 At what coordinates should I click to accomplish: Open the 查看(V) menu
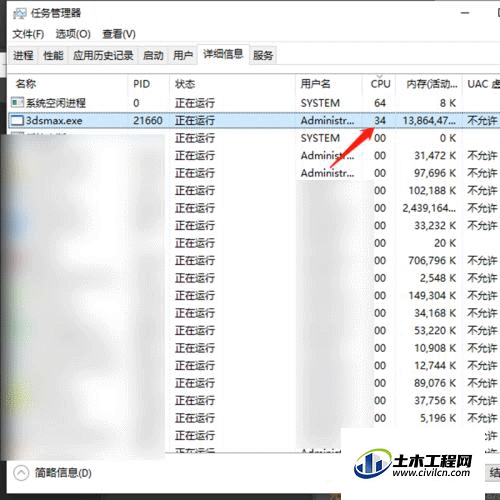tap(119, 34)
